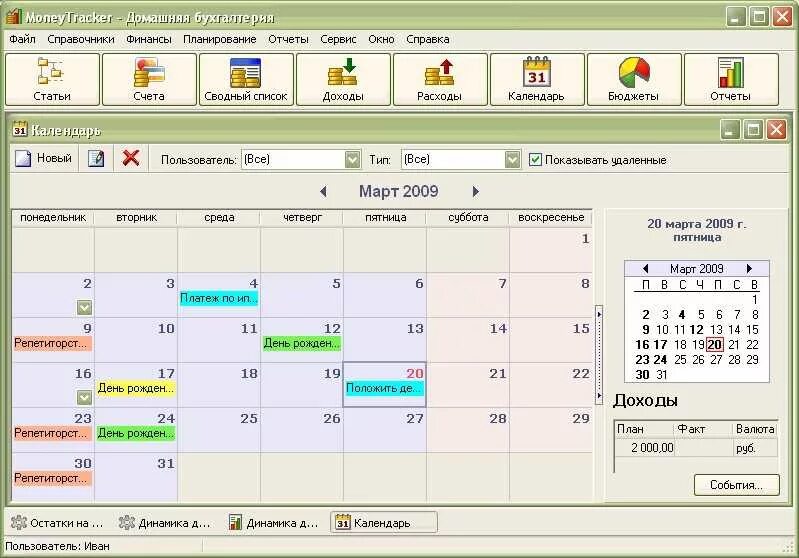The image size is (799, 558).
Task: Toggle Показывать удаленные checkbox
Action: [x=535, y=160]
